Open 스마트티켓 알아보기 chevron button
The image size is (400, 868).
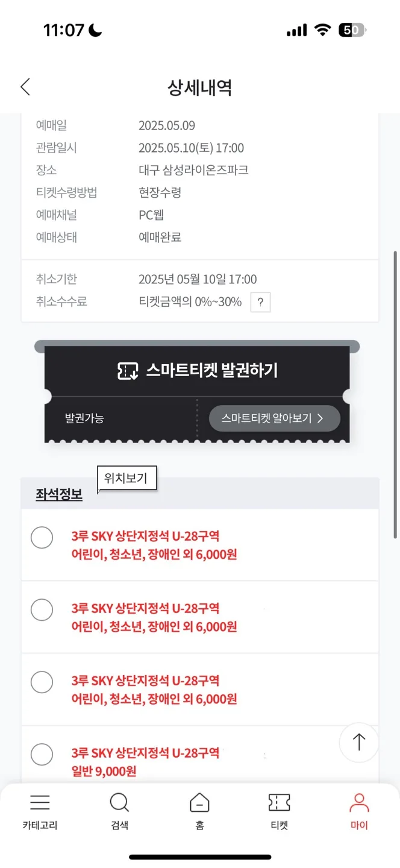[275, 418]
